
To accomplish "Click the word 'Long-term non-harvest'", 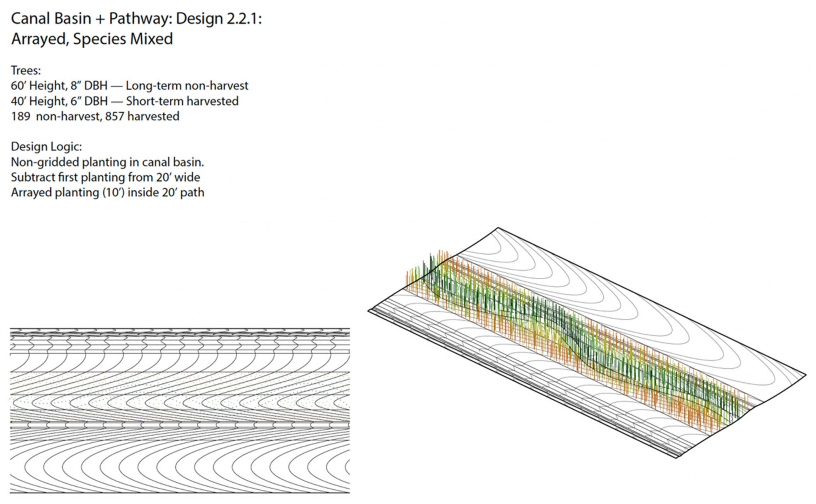I will pos(187,86).
